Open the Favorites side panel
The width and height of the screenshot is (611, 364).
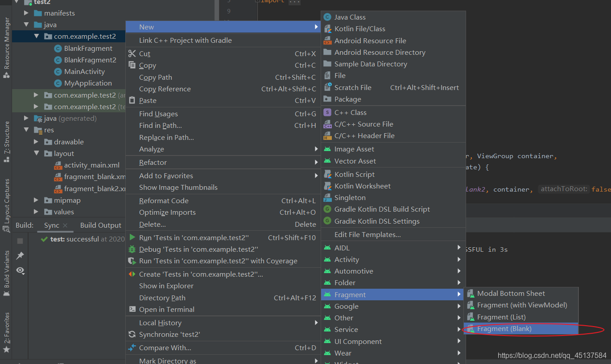(6, 332)
